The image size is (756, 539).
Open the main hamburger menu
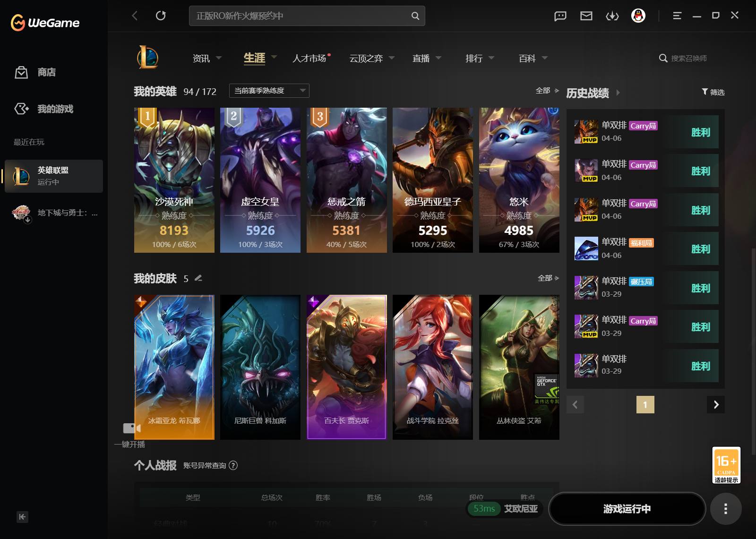click(677, 16)
